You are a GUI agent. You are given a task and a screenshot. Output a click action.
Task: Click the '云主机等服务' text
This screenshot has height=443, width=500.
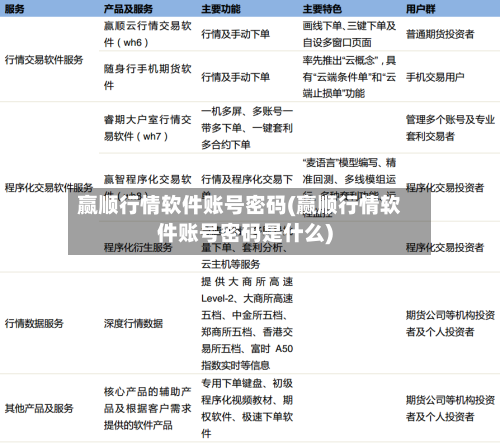230,264
